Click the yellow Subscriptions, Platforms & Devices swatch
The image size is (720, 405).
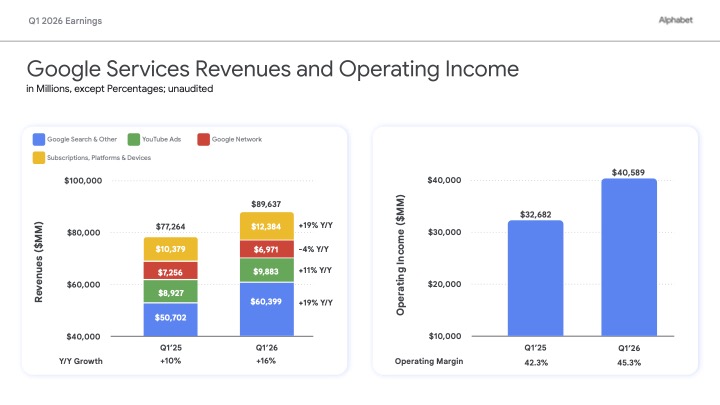pos(38,157)
